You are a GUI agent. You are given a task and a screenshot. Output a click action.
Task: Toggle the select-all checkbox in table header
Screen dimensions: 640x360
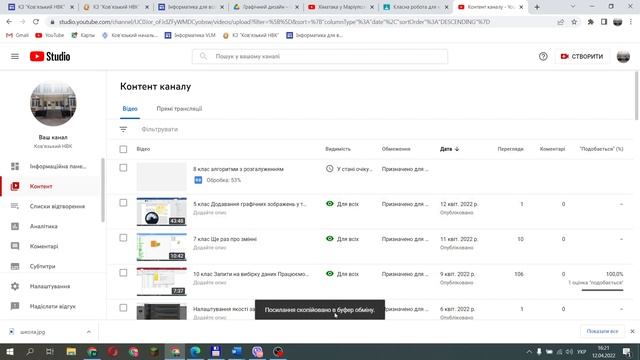(x=123, y=149)
